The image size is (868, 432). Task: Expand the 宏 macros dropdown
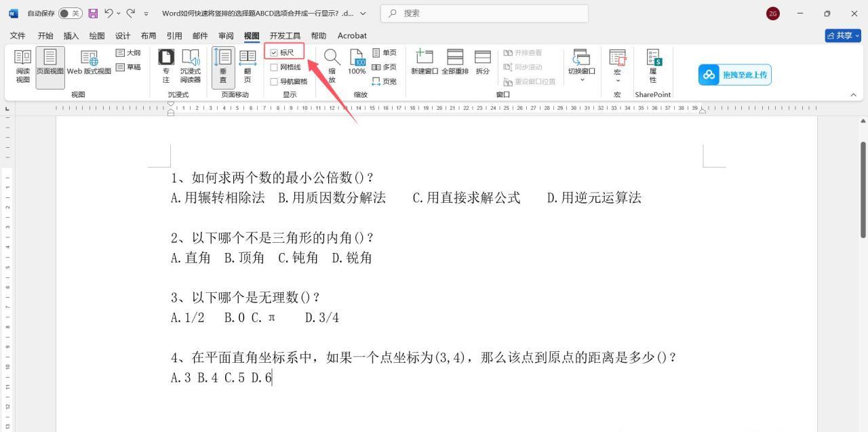617,81
